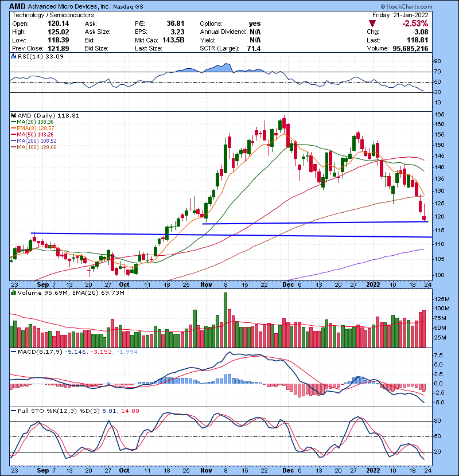This screenshot has width=459, height=476.
Task: Click the Volume bar icon
Action: [x=13, y=292]
